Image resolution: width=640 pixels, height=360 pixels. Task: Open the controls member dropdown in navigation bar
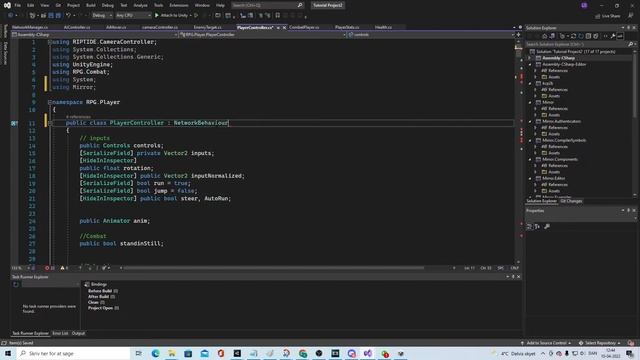coord(431,35)
